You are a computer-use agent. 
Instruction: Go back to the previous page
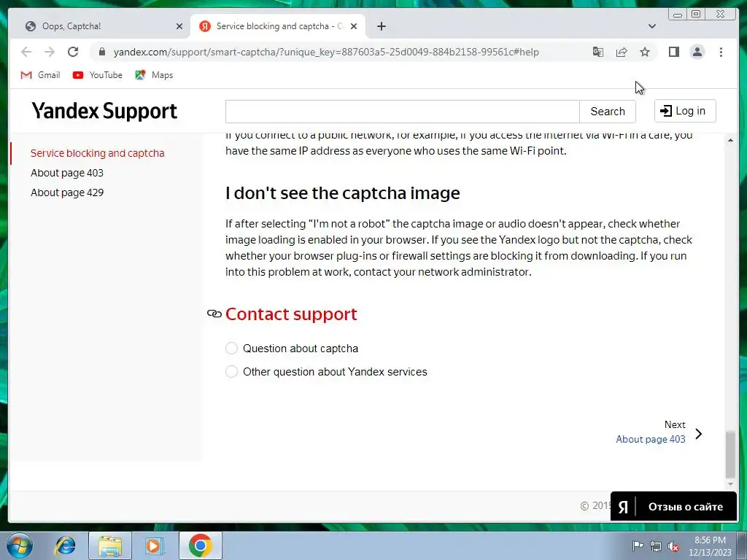(x=26, y=52)
